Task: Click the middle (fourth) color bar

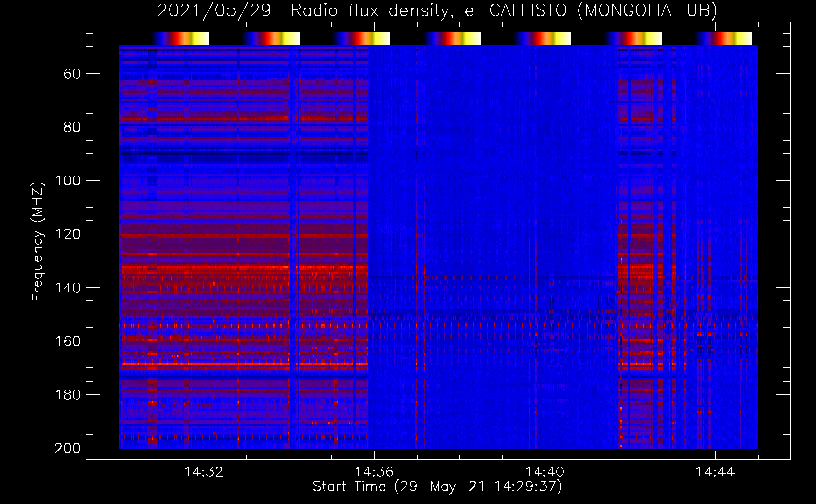Action: (452, 38)
